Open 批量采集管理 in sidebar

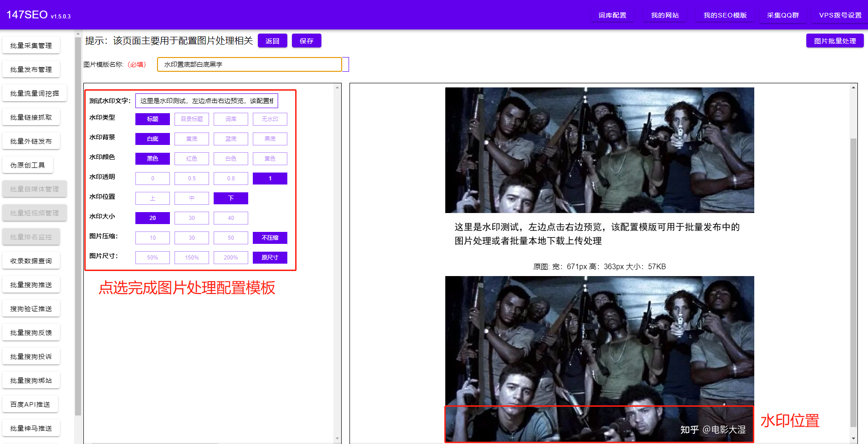click(x=31, y=46)
